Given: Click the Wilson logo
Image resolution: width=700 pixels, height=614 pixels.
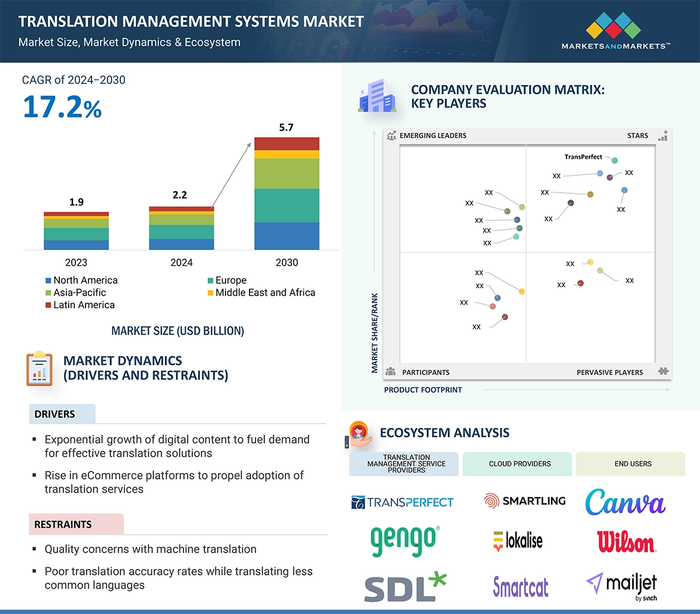Looking at the screenshot, I should [x=626, y=542].
